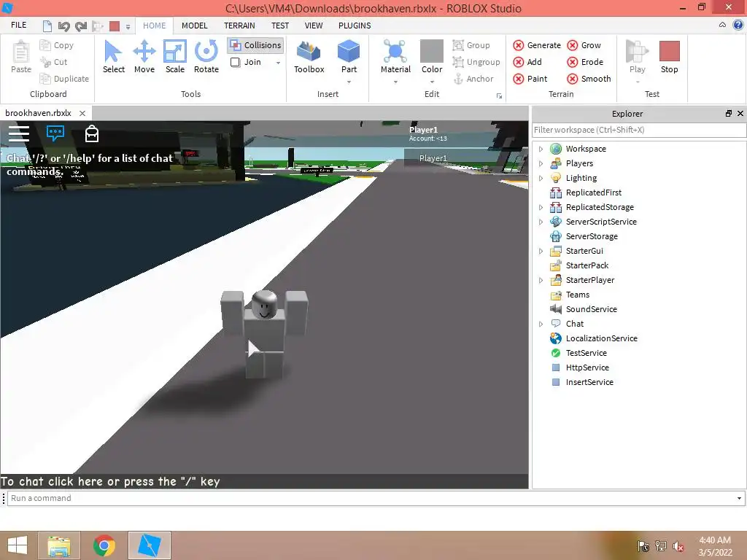
Task: Select the Select tool arrow
Action: pyautogui.click(x=113, y=57)
